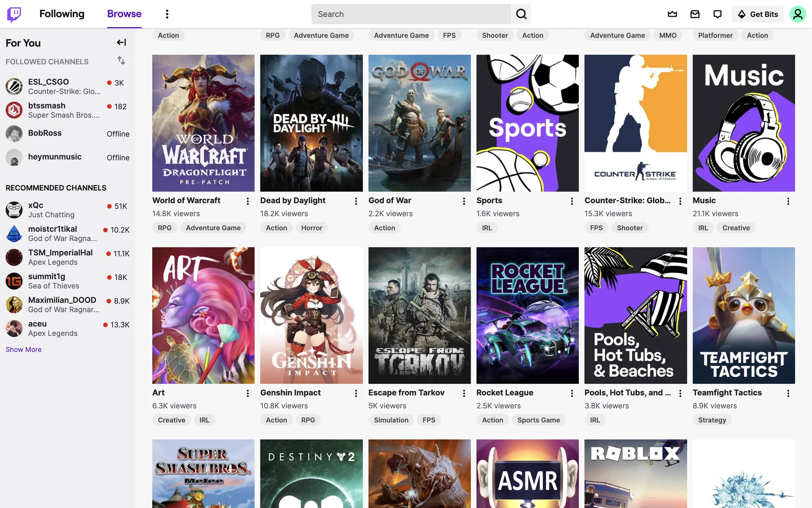The width and height of the screenshot is (812, 508).
Task: Open Prime Loot crown icon
Action: pos(672,14)
